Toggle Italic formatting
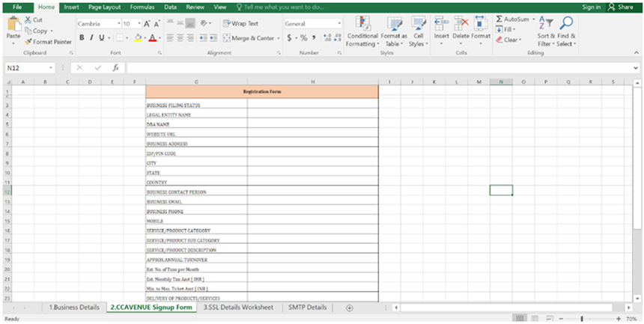Image resolution: width=644 pixels, height=324 pixels. 91,37
